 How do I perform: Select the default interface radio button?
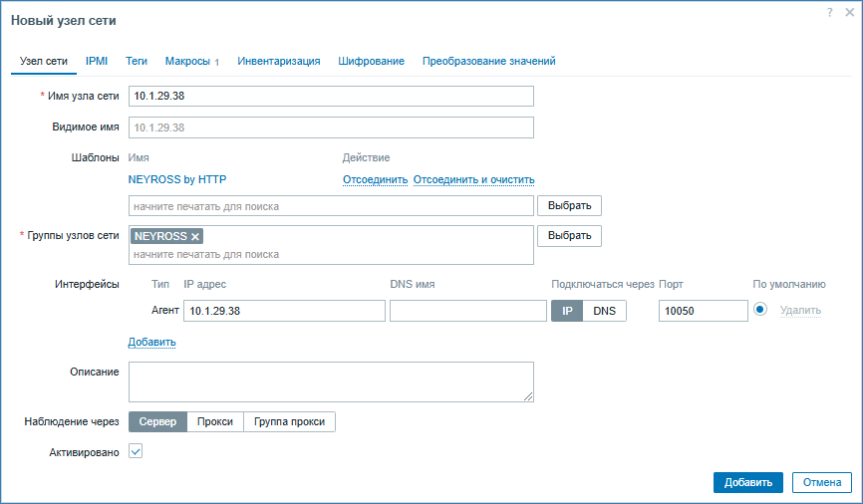(759, 310)
